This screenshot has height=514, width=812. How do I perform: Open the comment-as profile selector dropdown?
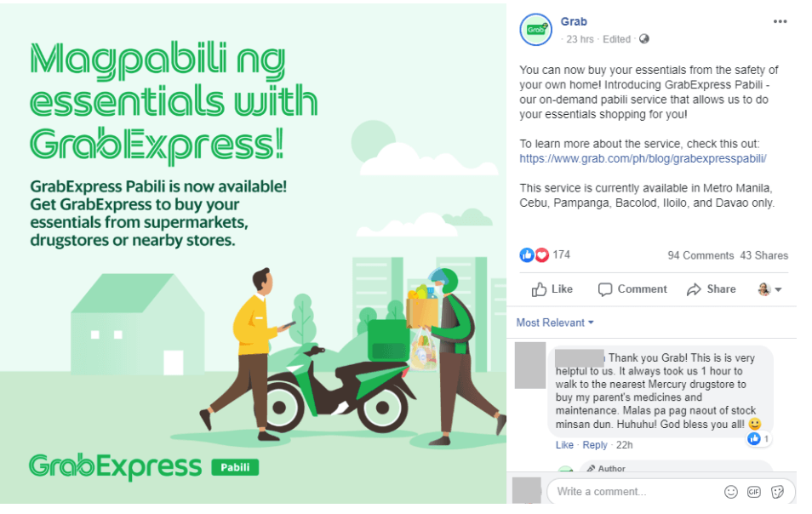pyautogui.click(x=769, y=288)
